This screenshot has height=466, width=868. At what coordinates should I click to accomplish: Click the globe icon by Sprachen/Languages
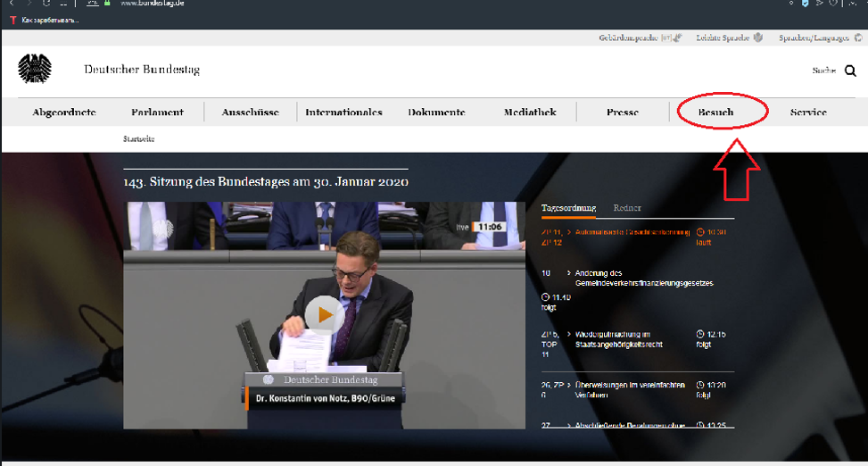pyautogui.click(x=858, y=37)
